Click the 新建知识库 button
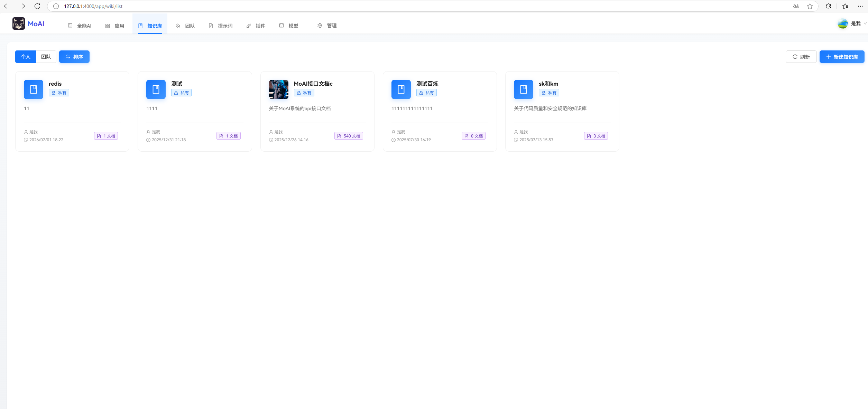 click(x=842, y=57)
